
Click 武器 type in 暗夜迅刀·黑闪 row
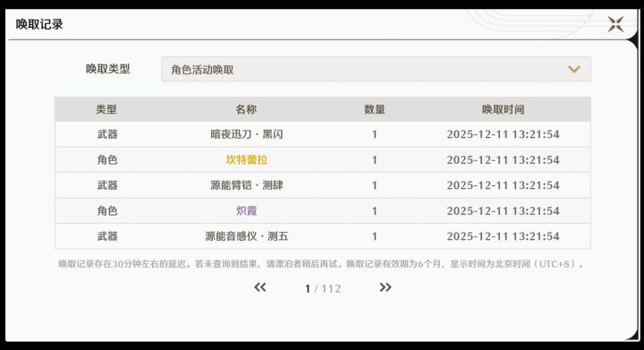tap(107, 134)
